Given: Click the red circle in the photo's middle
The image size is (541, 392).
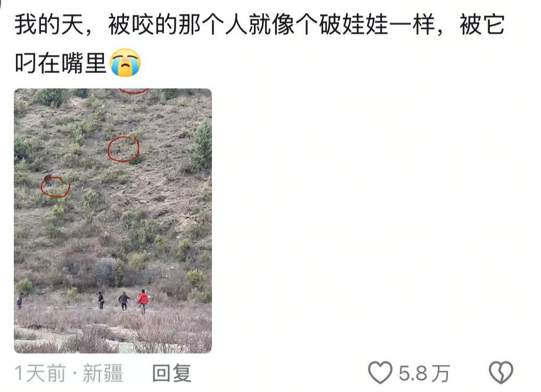Looking at the screenshot, I should [123, 149].
